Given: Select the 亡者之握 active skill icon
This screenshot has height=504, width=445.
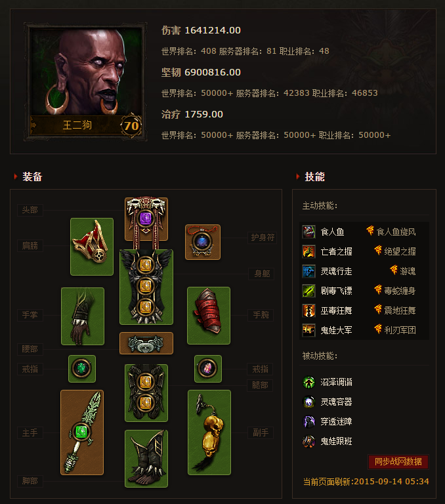Looking at the screenshot, I should click(x=308, y=251).
